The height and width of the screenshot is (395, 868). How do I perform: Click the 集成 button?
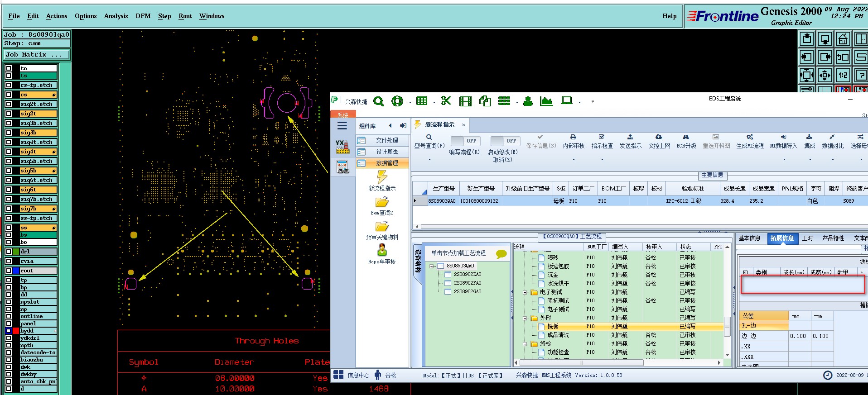810,141
